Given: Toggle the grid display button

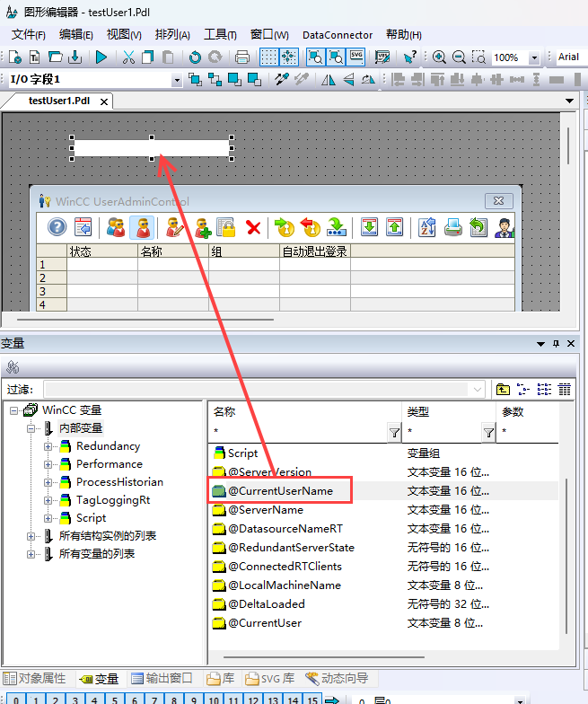Looking at the screenshot, I should pos(269,57).
